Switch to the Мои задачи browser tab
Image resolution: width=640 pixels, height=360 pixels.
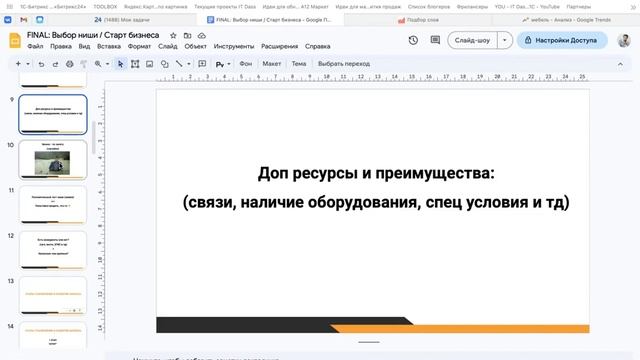[x=122, y=20]
